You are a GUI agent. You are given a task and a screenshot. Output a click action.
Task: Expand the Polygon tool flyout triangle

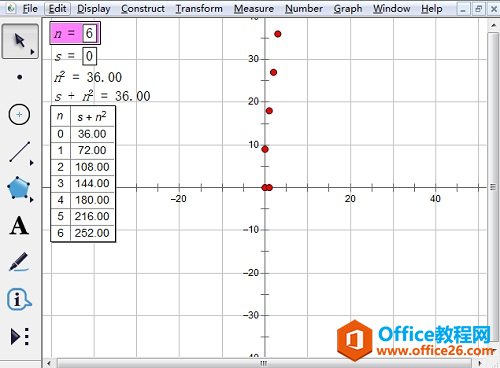pyautogui.click(x=32, y=200)
